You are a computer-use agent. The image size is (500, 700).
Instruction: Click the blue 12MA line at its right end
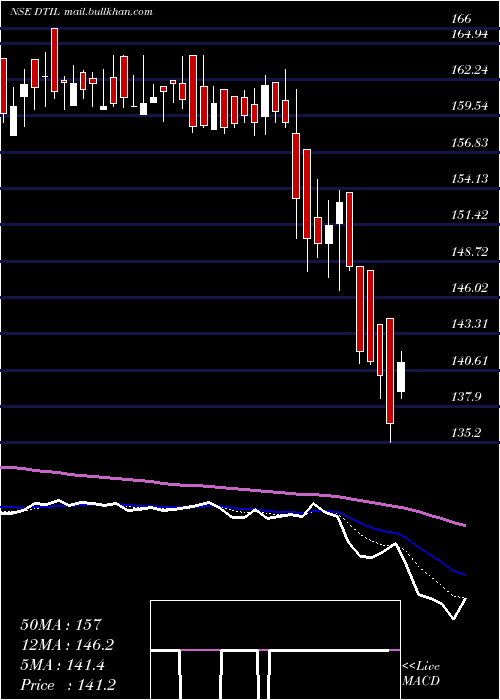[463, 575]
